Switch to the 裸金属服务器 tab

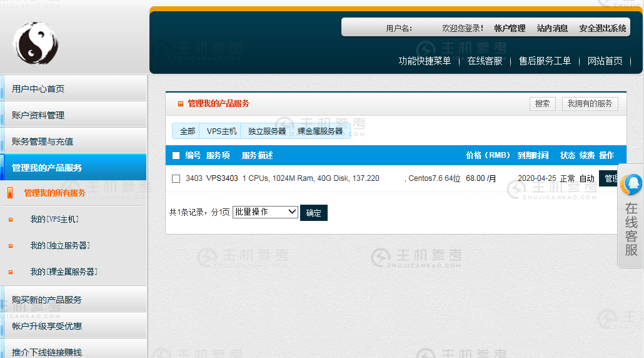(320, 131)
